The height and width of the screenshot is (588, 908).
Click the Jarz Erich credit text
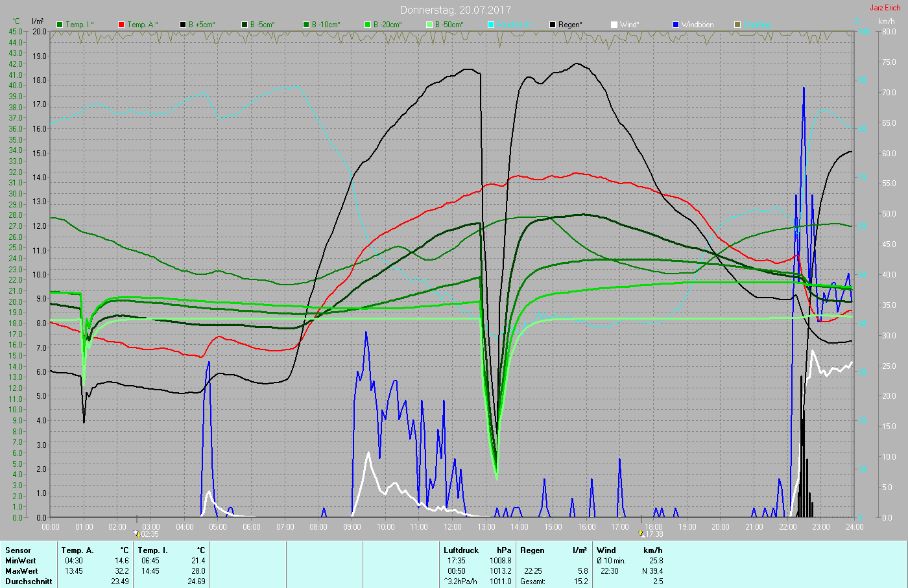tap(885, 8)
